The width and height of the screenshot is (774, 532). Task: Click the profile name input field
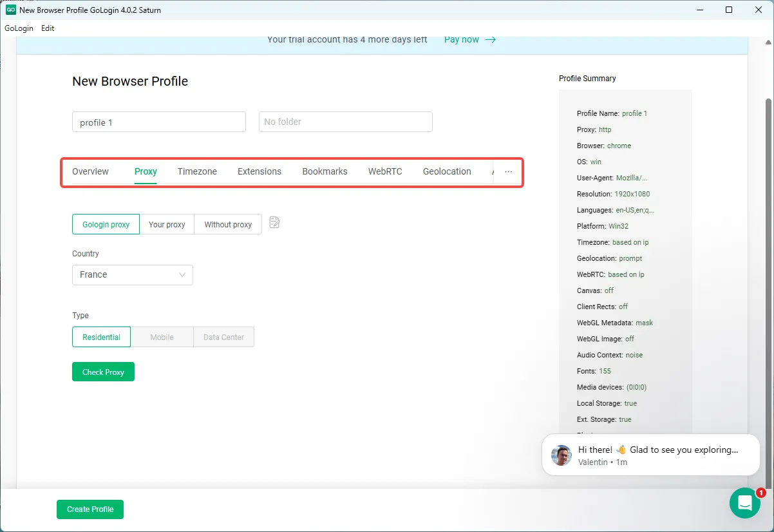click(158, 122)
